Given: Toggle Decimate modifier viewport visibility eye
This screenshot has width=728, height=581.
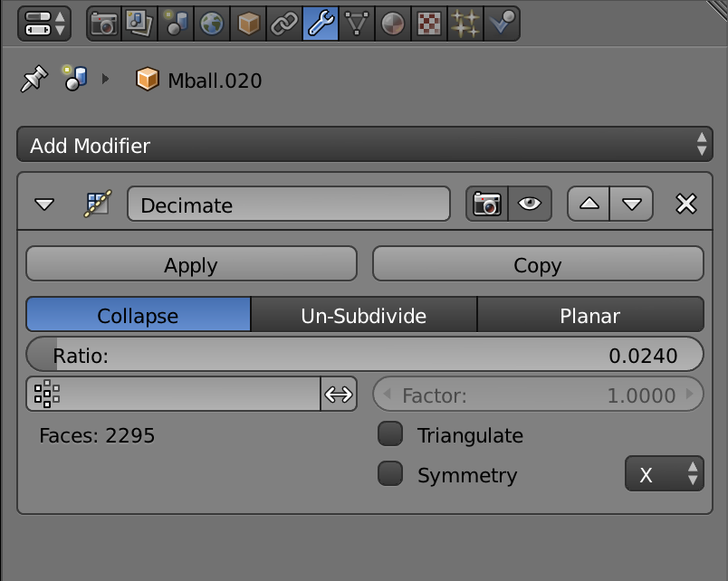Looking at the screenshot, I should 530,205.
